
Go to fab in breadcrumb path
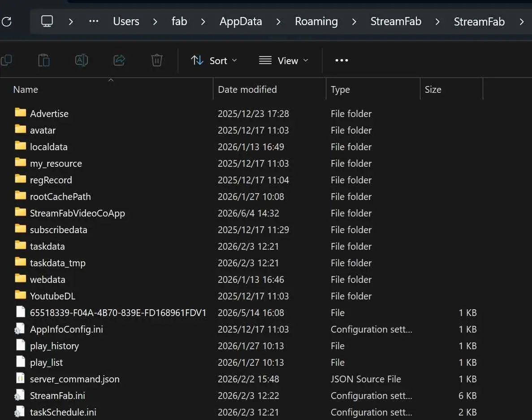[179, 22]
